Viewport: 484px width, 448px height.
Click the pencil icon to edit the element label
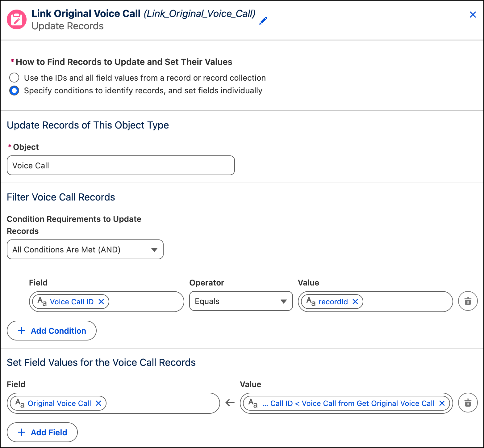pyautogui.click(x=263, y=21)
